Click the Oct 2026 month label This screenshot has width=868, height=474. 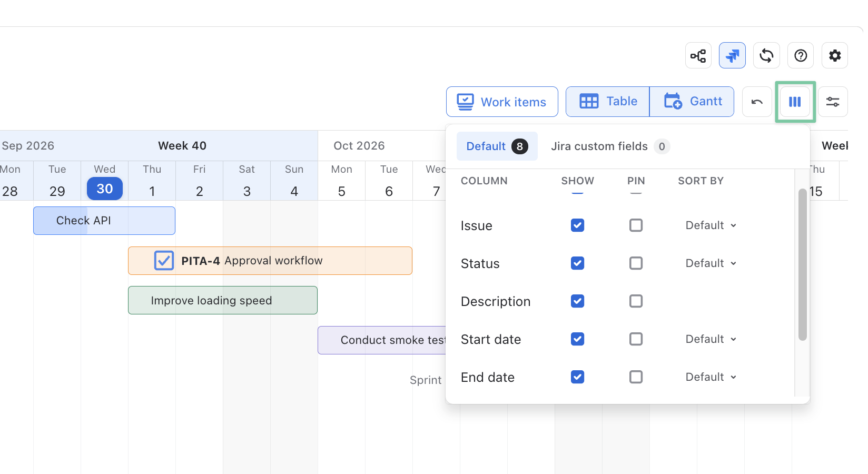(x=359, y=146)
